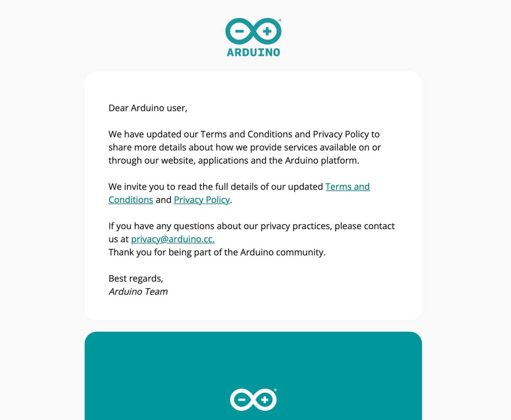This screenshot has height=420, width=511.
Task: Click the registered trademark mark beside the header logo
Action: click(280, 20)
